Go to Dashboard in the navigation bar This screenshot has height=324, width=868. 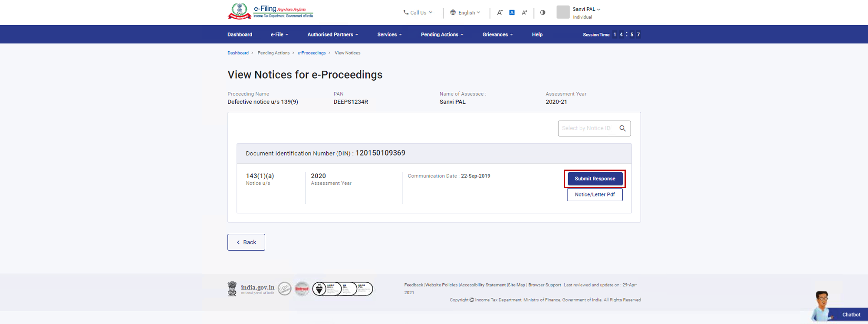pyautogui.click(x=240, y=35)
